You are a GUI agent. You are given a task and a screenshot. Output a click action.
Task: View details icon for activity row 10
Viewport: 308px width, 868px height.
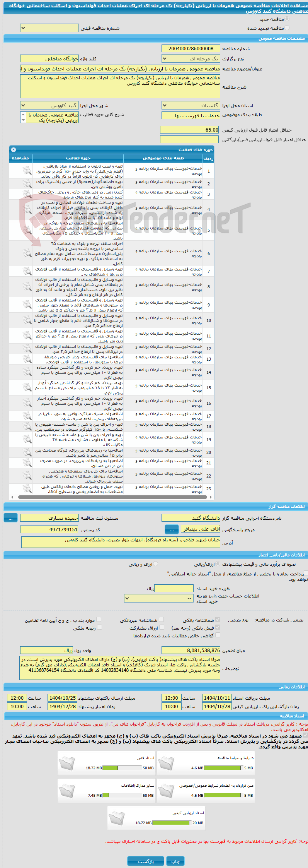click(x=27, y=320)
